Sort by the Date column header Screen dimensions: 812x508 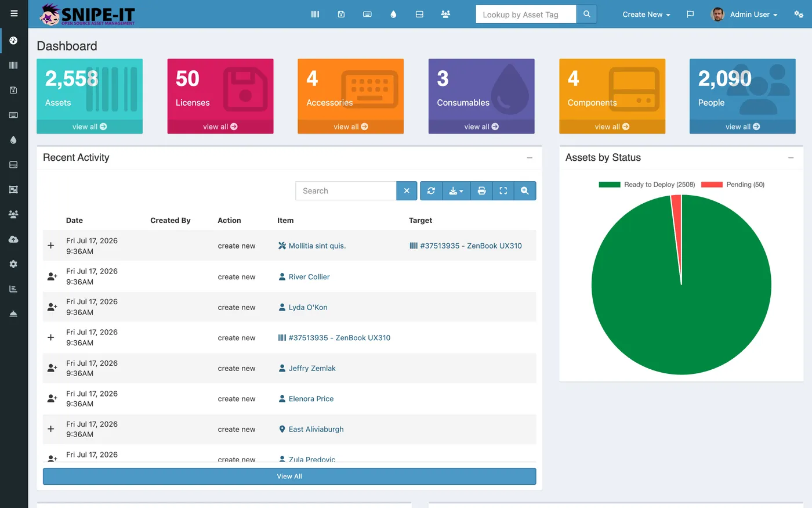74,221
